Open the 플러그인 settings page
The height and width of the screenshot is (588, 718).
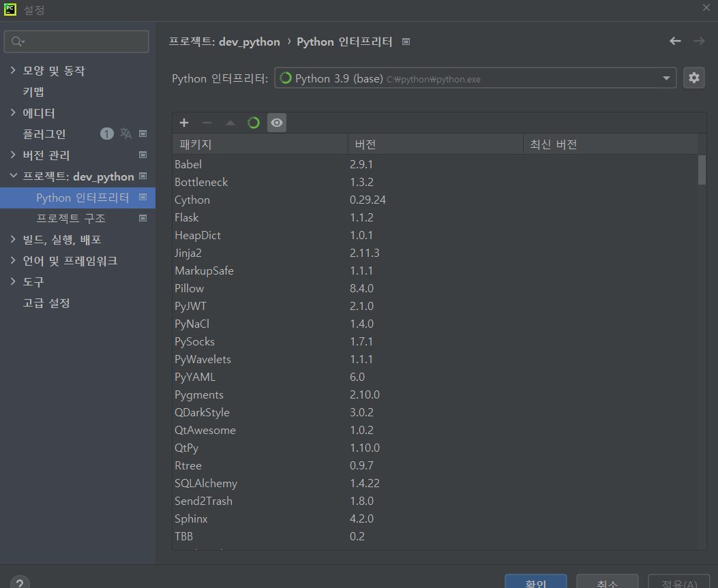44,134
